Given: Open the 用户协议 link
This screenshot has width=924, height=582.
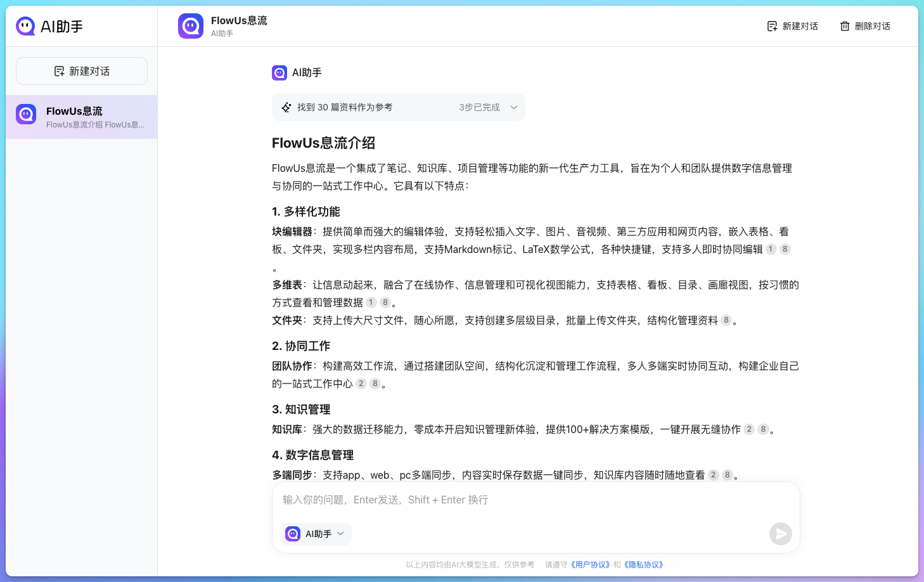Looking at the screenshot, I should pyautogui.click(x=590, y=565).
